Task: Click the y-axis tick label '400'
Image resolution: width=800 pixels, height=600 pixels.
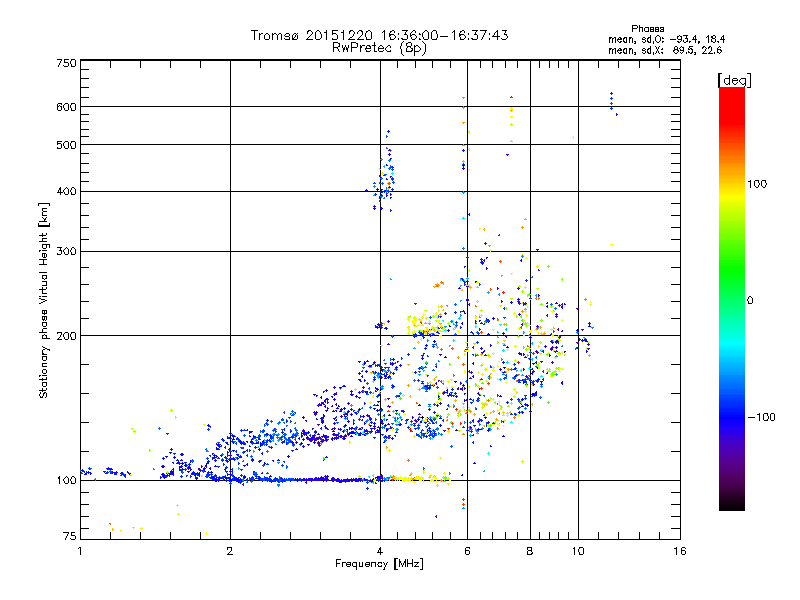Action: point(66,192)
